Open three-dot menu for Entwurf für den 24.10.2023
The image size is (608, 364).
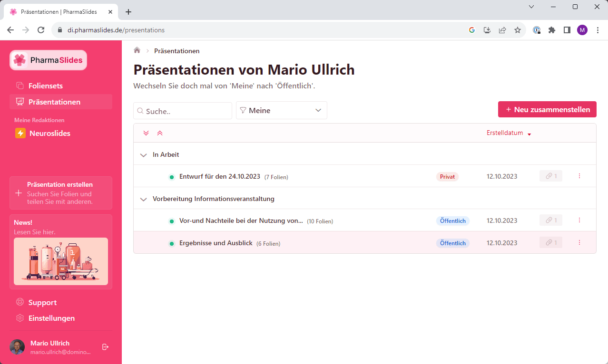[x=579, y=176]
